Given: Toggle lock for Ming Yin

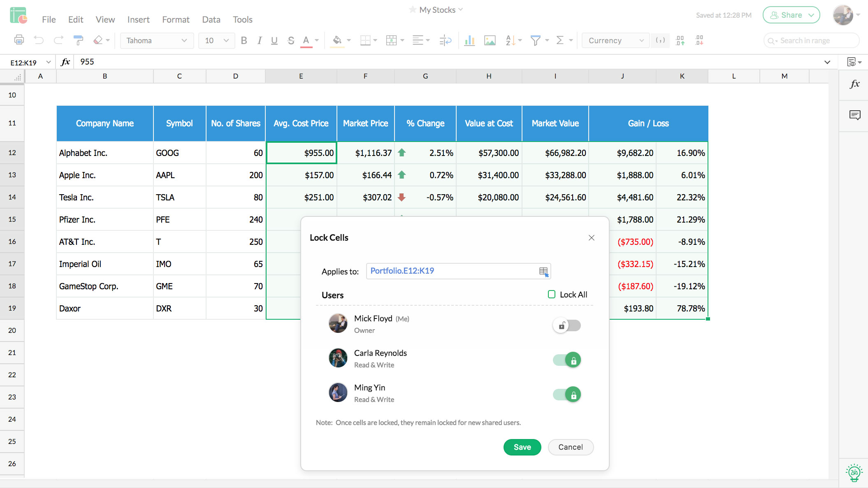Looking at the screenshot, I should click(567, 394).
